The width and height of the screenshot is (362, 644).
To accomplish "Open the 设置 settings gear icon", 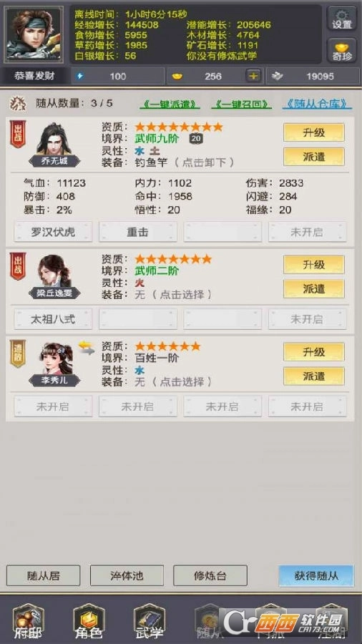I will pos(341,19).
